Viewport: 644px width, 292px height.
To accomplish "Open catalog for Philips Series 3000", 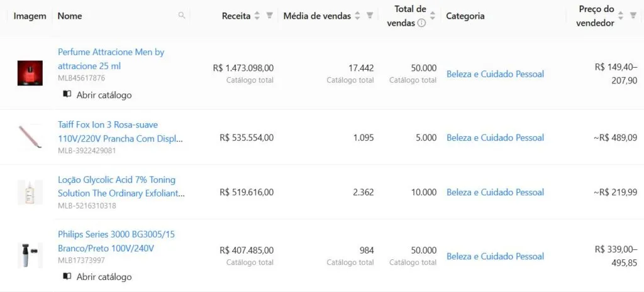I will pos(97,277).
